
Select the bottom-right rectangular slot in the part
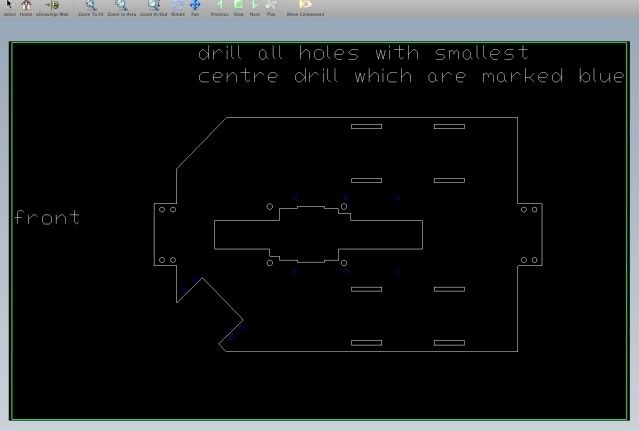[x=449, y=343]
